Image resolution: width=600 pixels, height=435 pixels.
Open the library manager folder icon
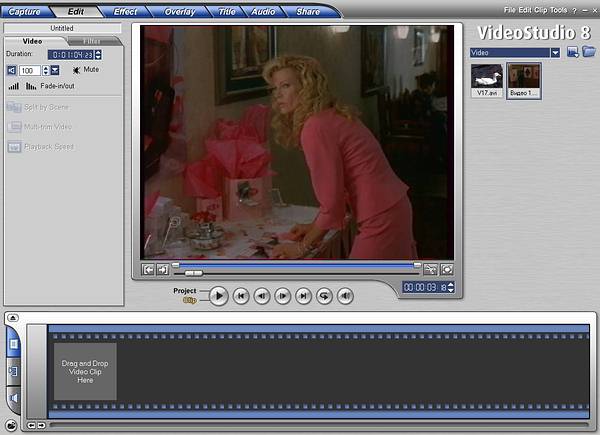[589, 51]
